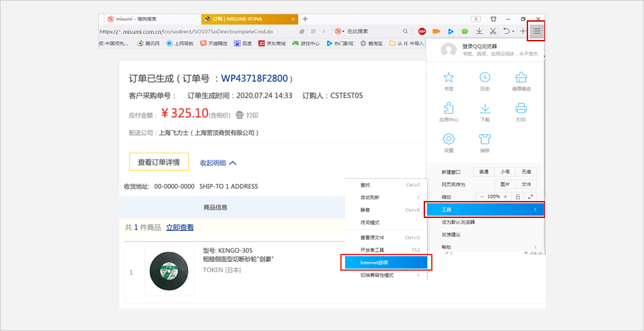Viewport: 644px width, 331px height.
Task: Open 应用中心 puzzle piece icon
Action: coord(448,108)
